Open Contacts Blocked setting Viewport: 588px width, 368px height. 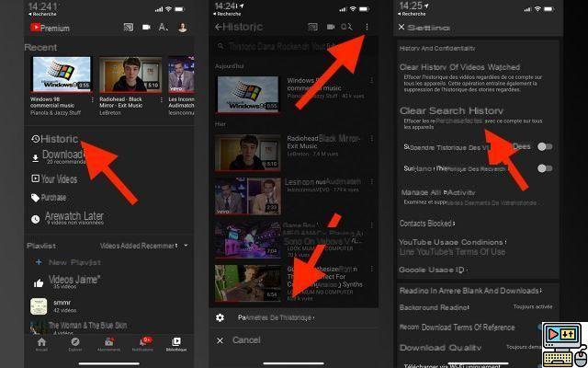pyautogui.click(x=427, y=224)
